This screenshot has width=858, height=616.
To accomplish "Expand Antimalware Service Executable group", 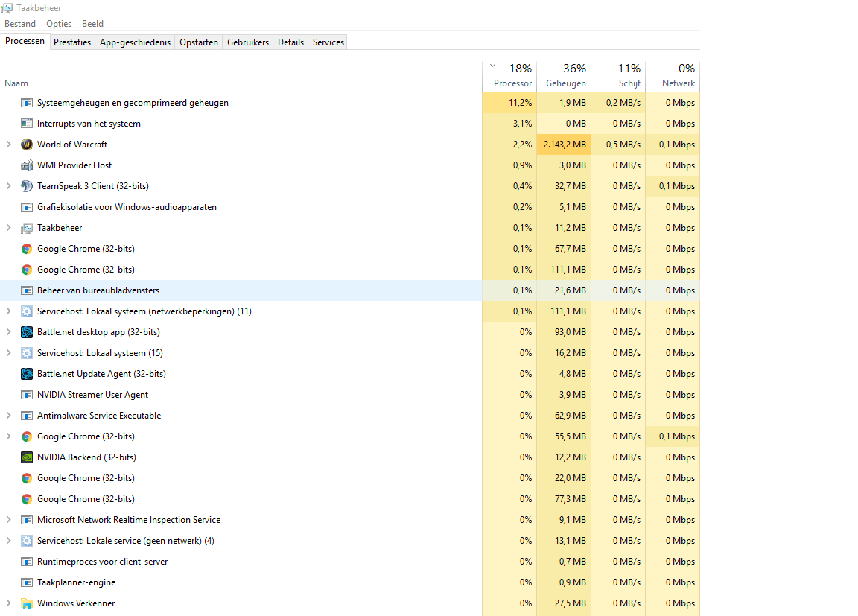I will click(x=8, y=416).
